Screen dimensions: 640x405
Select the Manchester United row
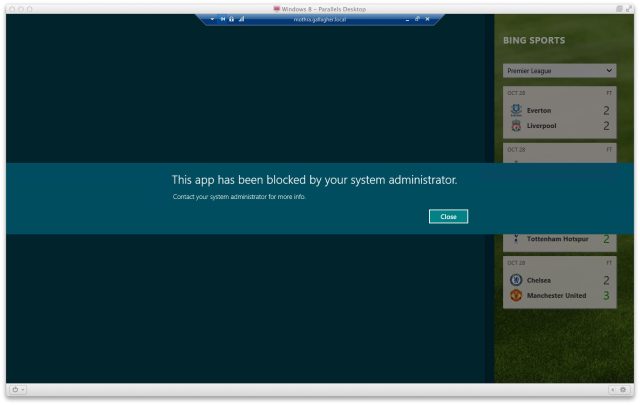point(559,295)
